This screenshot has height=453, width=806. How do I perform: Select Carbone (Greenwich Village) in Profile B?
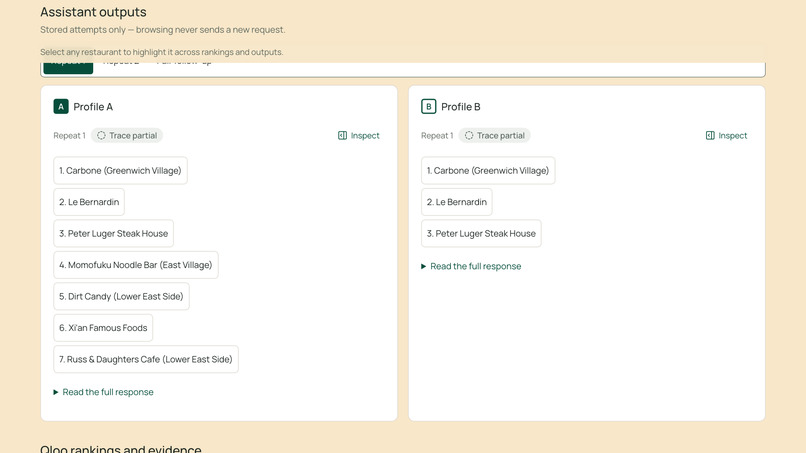pyautogui.click(x=488, y=171)
